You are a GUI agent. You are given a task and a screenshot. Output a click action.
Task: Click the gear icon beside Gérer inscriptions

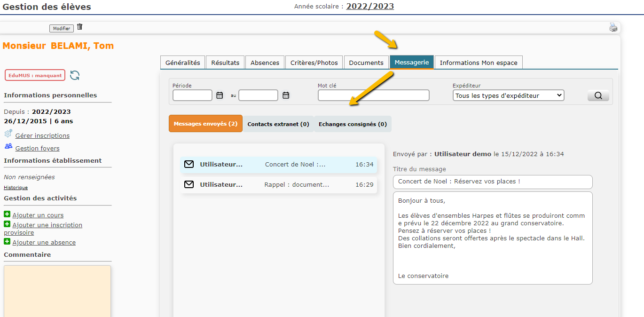click(8, 134)
